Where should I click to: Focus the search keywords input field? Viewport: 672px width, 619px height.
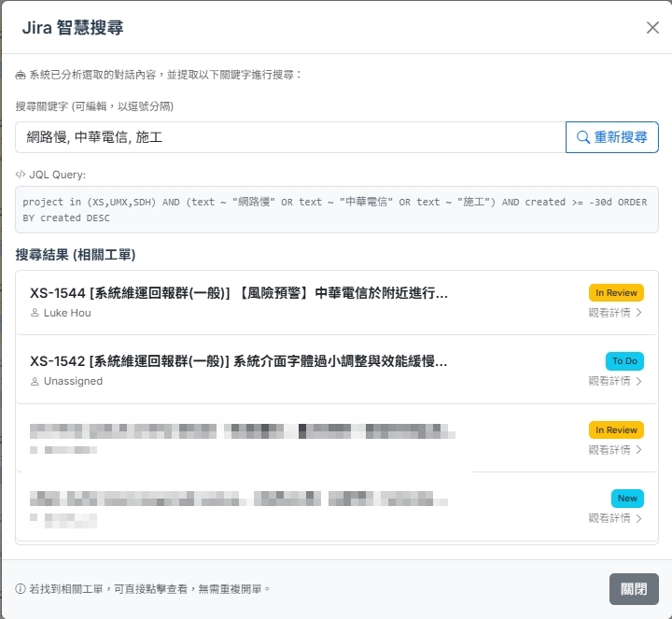290,137
